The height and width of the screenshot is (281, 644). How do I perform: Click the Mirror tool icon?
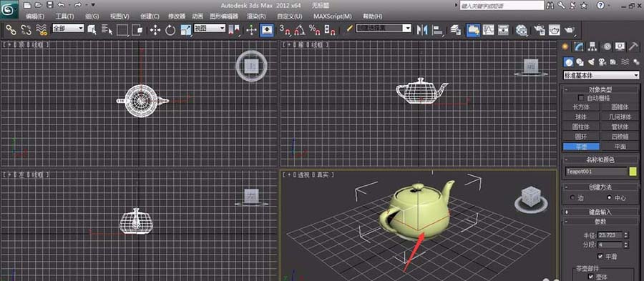(421, 29)
